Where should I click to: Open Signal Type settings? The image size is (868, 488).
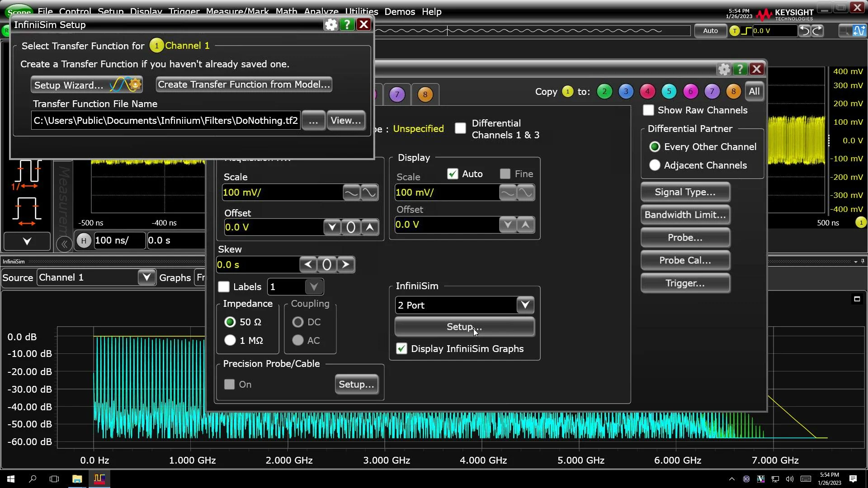pyautogui.click(x=685, y=192)
